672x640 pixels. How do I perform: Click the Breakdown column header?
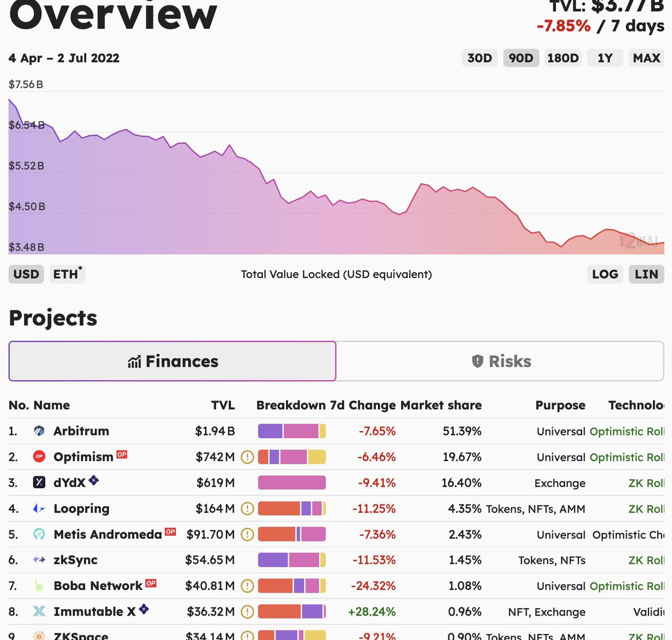coord(291,405)
